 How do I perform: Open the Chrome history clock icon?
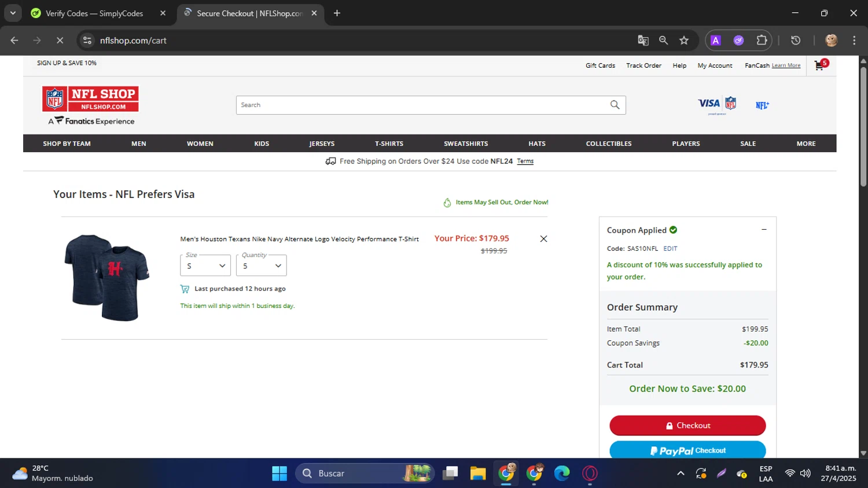[796, 41]
